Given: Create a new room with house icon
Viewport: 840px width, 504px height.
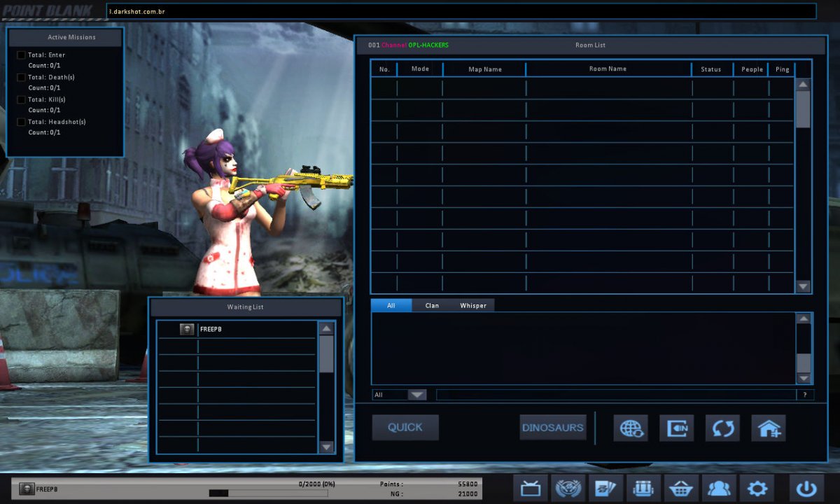Looking at the screenshot, I should 769,428.
